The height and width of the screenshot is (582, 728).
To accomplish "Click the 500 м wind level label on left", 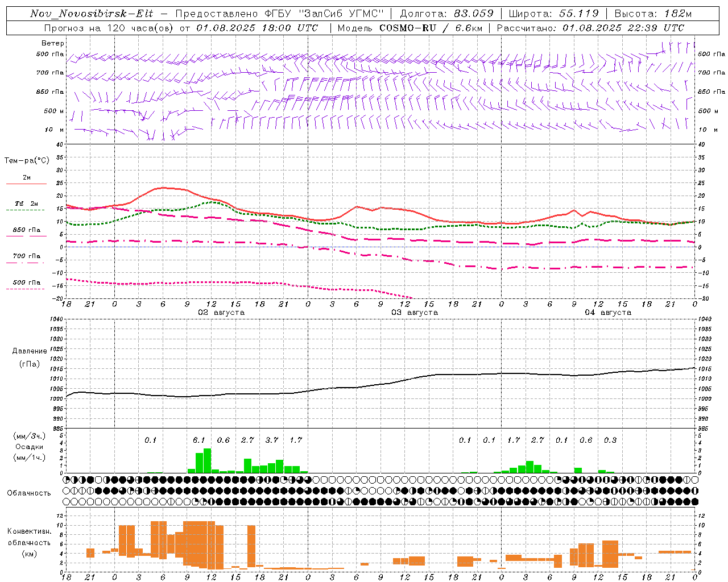I will (x=54, y=111).
